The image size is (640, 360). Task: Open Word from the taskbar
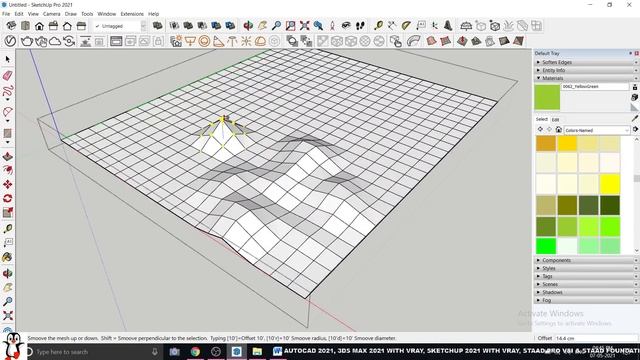[277, 351]
